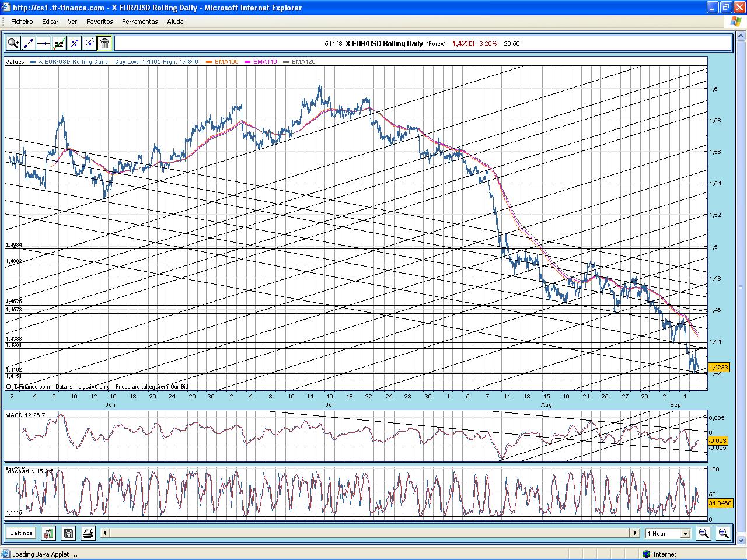The width and height of the screenshot is (747, 560).
Task: Click the header quote price 1,4233
Action: point(463,43)
